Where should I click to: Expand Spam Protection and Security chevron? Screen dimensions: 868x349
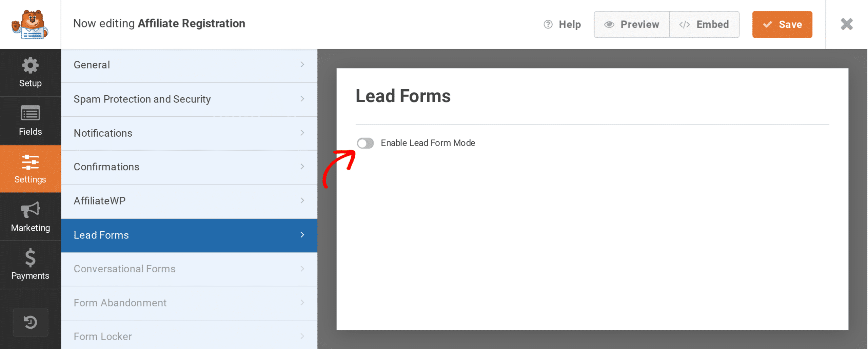[302, 99]
